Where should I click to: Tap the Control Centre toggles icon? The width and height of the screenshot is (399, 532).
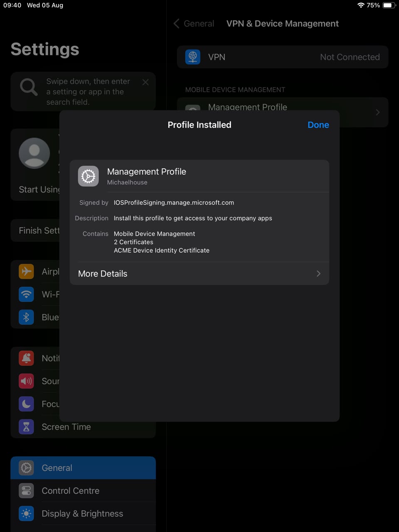[26, 490]
